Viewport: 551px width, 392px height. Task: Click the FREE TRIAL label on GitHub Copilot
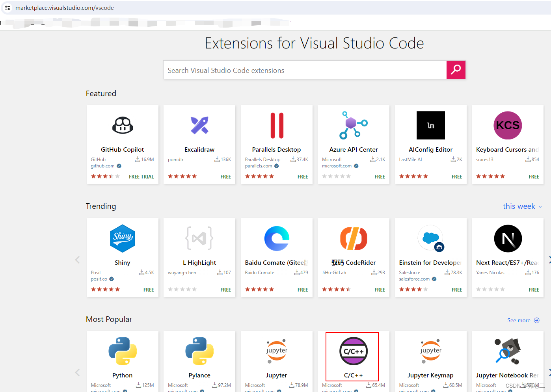coord(141,177)
